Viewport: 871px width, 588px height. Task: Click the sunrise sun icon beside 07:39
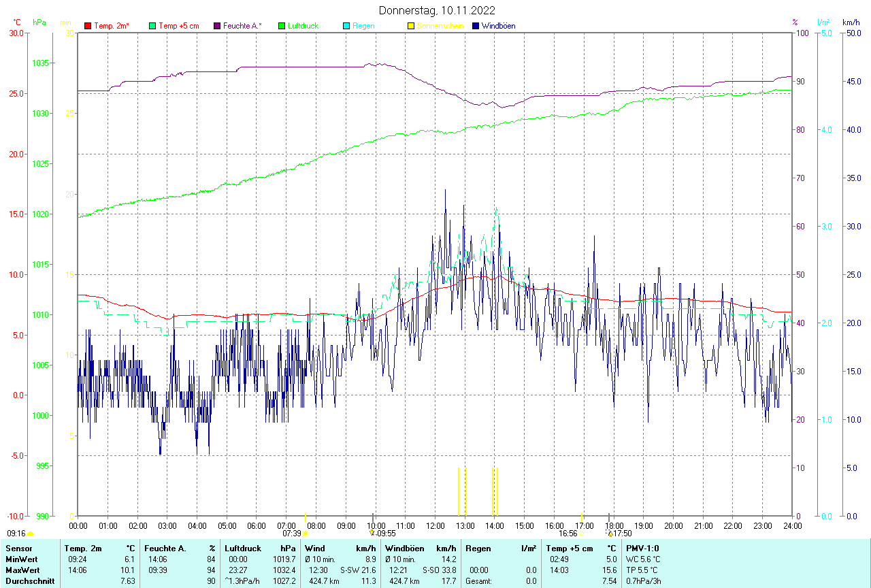click(x=306, y=534)
